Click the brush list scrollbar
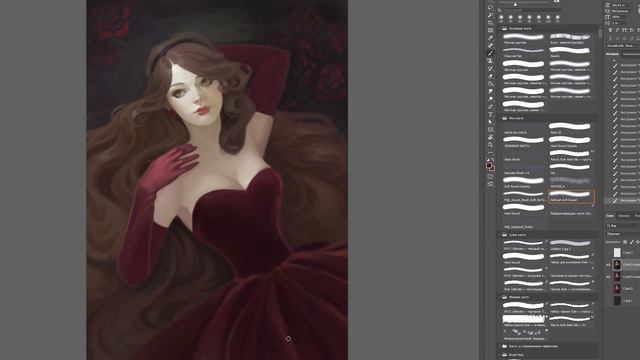640x360 pixels. click(x=600, y=33)
